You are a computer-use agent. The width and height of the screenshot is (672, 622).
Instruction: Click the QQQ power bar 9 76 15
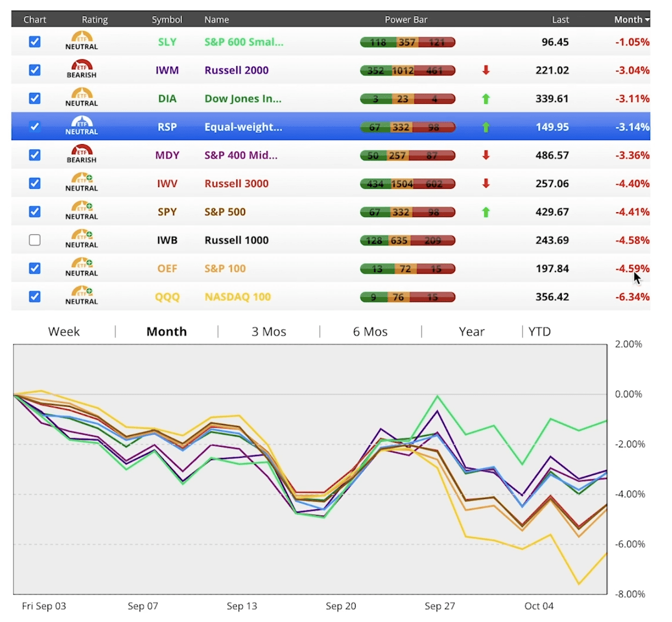coord(408,297)
